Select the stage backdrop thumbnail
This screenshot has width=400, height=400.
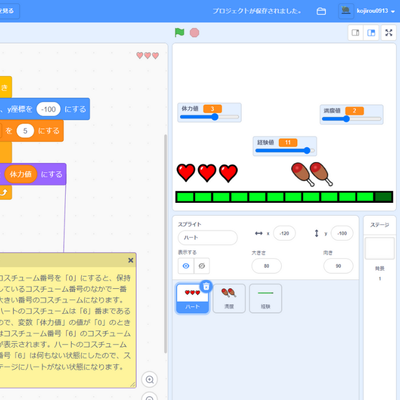pyautogui.click(x=380, y=248)
